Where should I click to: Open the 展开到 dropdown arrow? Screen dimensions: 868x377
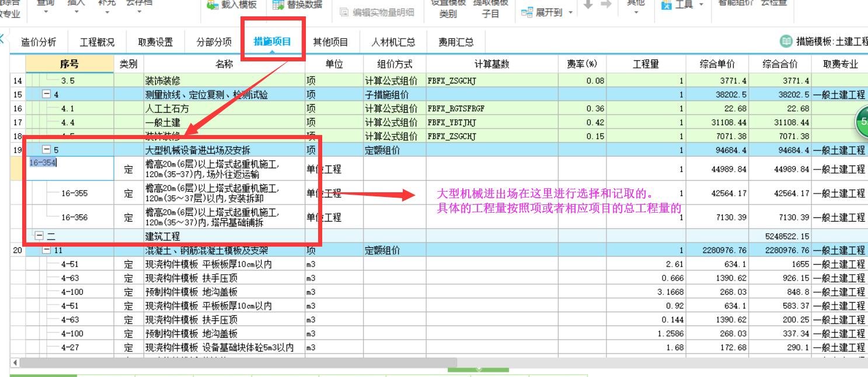pos(570,13)
